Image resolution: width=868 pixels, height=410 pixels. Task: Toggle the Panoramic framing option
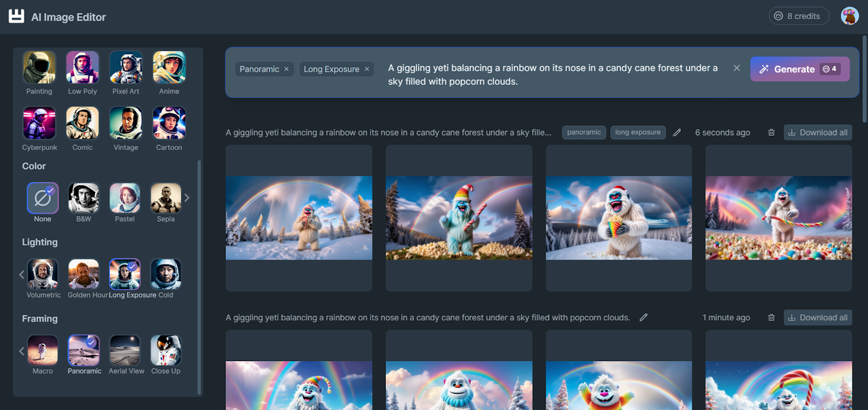(84, 350)
